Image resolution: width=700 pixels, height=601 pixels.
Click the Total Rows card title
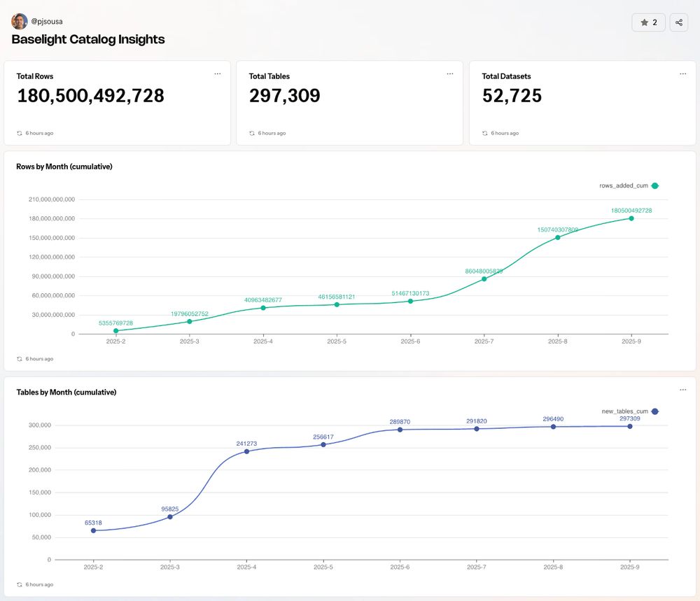pos(35,76)
